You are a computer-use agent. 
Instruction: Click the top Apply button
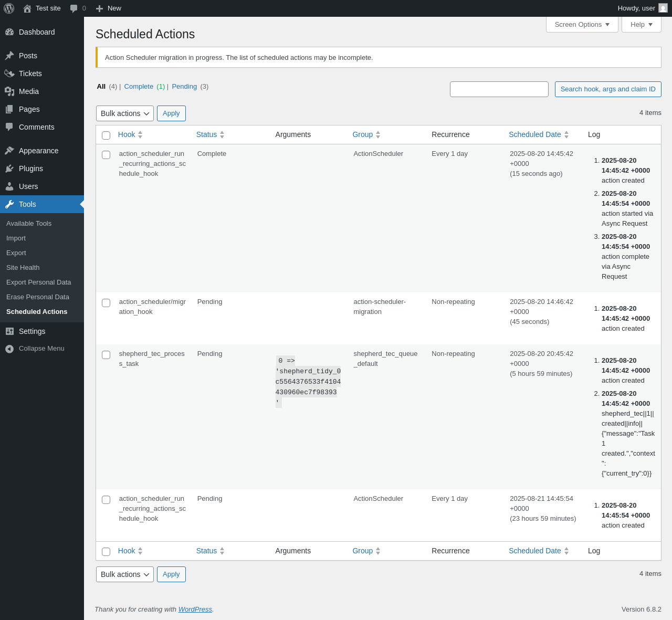[x=171, y=113]
